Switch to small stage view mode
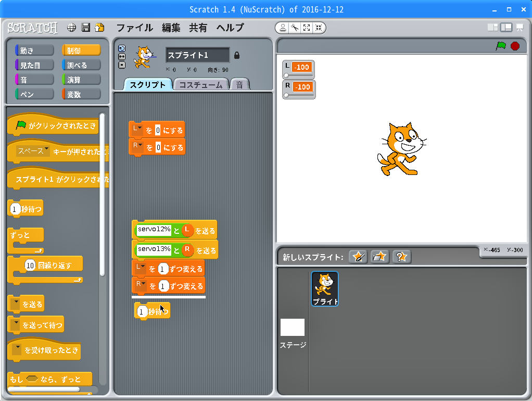The width and height of the screenshot is (532, 401). 492,28
